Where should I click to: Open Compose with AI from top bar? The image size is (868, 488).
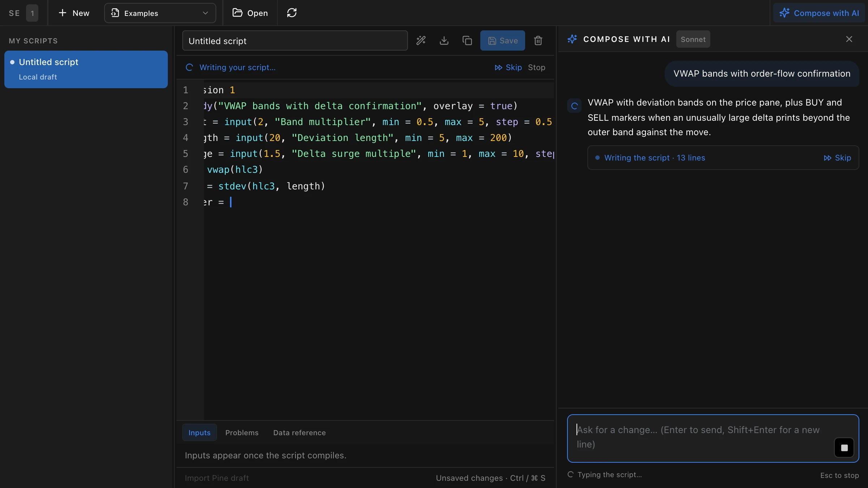pyautogui.click(x=819, y=13)
